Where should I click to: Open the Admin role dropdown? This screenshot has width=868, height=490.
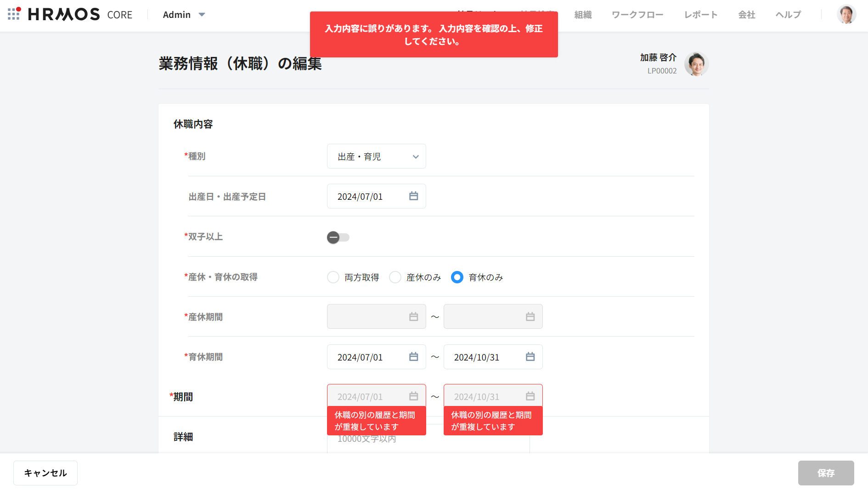184,15
